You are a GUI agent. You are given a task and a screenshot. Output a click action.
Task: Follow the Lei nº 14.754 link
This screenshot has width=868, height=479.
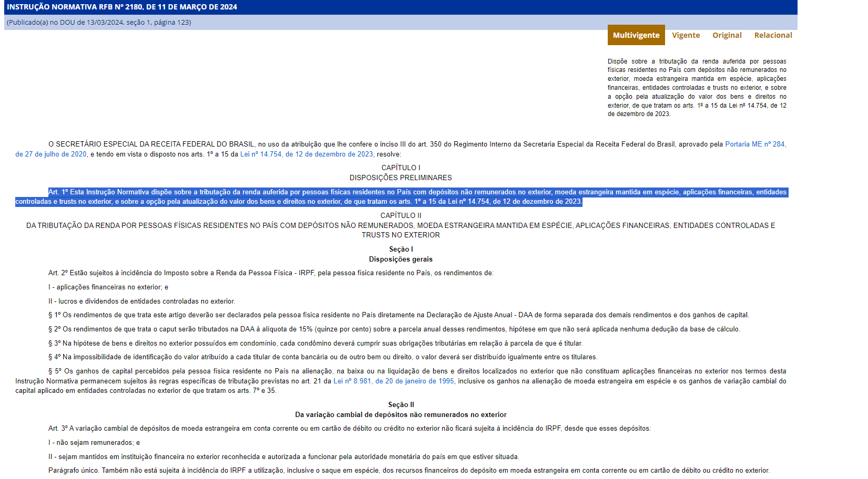[307, 154]
